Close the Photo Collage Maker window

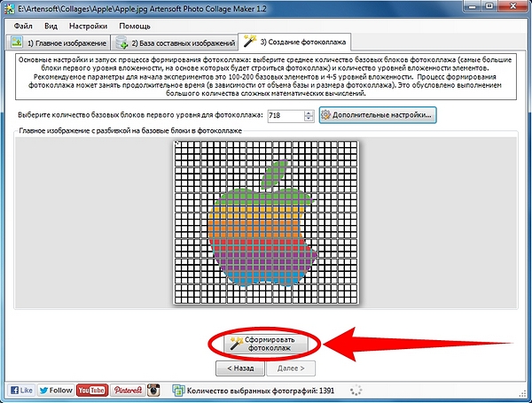[x=513, y=6]
